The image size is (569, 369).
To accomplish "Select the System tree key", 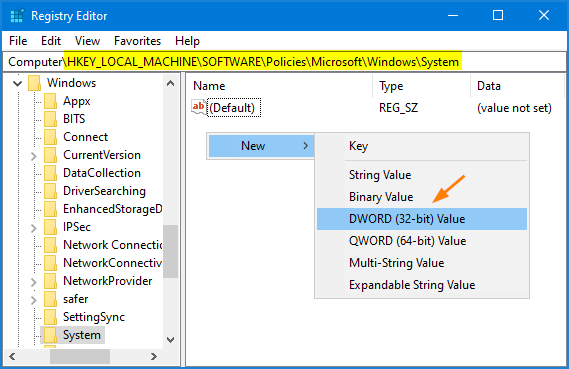I will 82,335.
